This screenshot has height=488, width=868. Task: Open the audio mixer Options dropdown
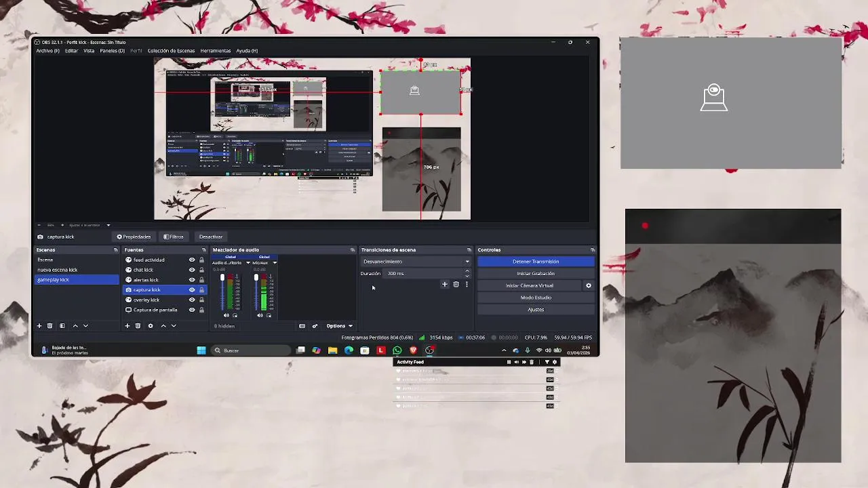click(339, 326)
